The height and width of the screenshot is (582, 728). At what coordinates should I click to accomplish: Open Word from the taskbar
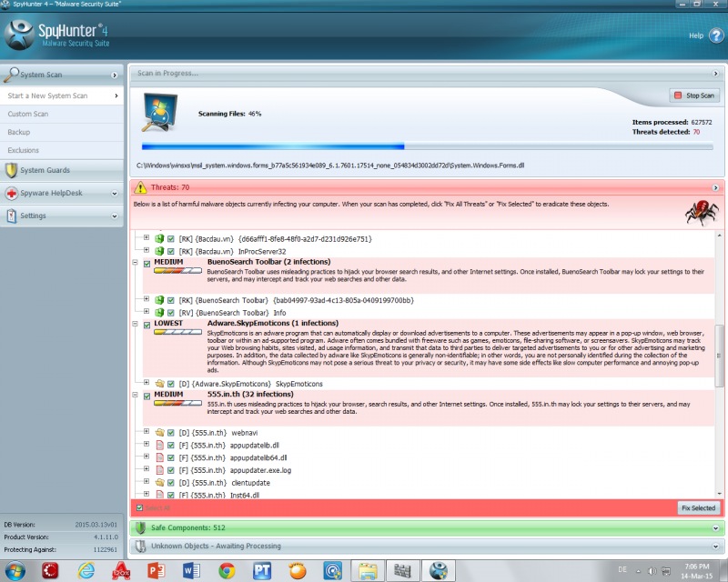(x=191, y=570)
